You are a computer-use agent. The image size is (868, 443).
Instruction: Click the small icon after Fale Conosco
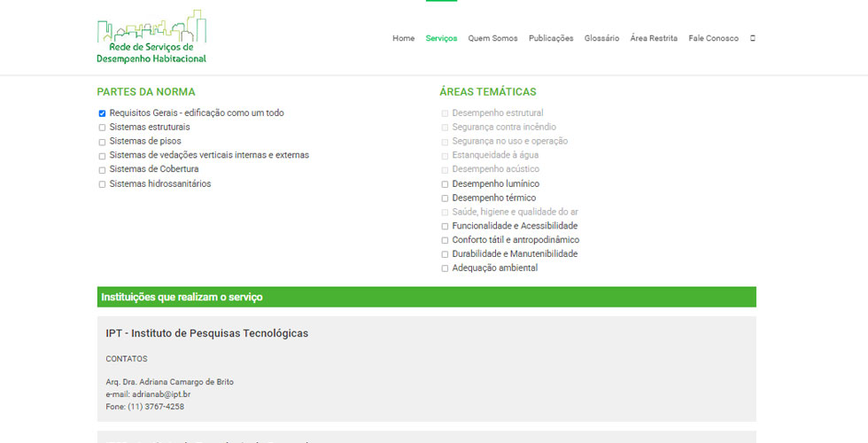point(753,38)
